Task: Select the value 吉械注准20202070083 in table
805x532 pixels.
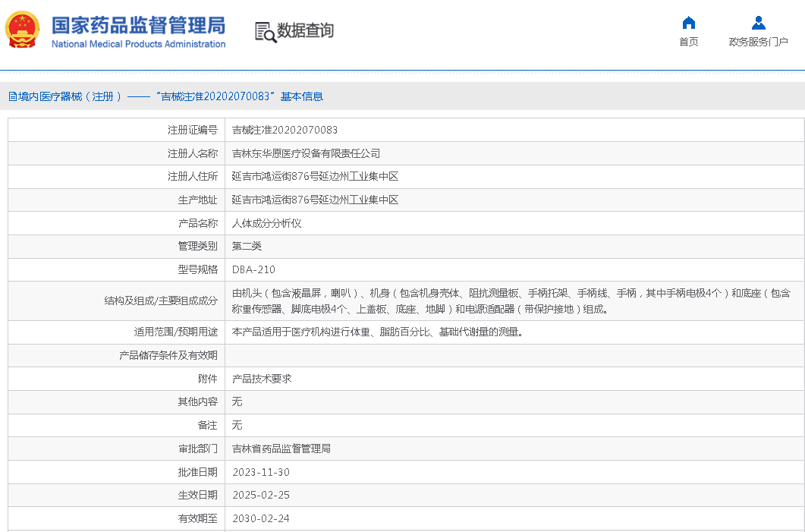Action: point(285,130)
